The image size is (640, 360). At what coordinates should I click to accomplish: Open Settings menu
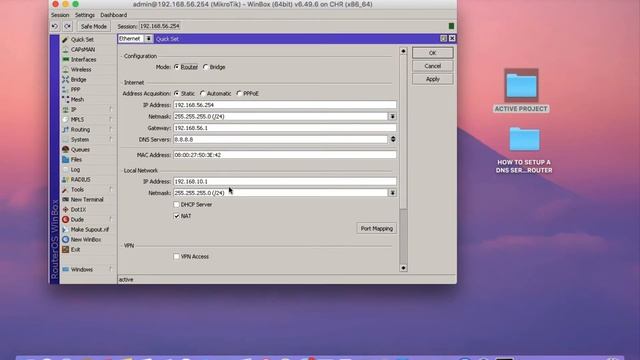(84, 15)
